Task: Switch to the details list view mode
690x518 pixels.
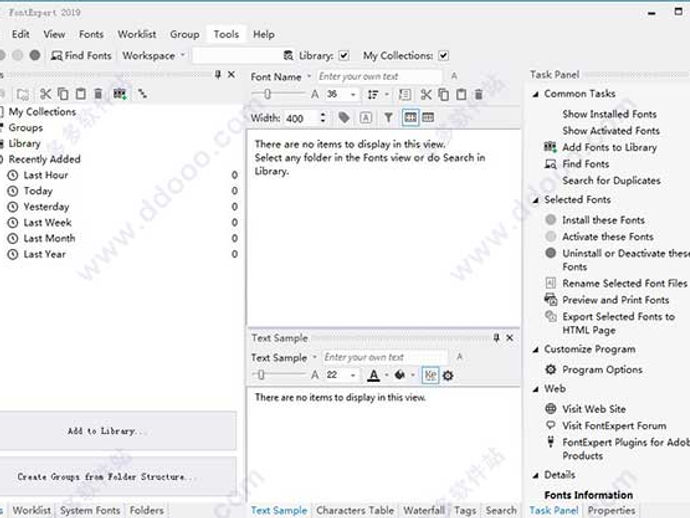Action: 428,118
